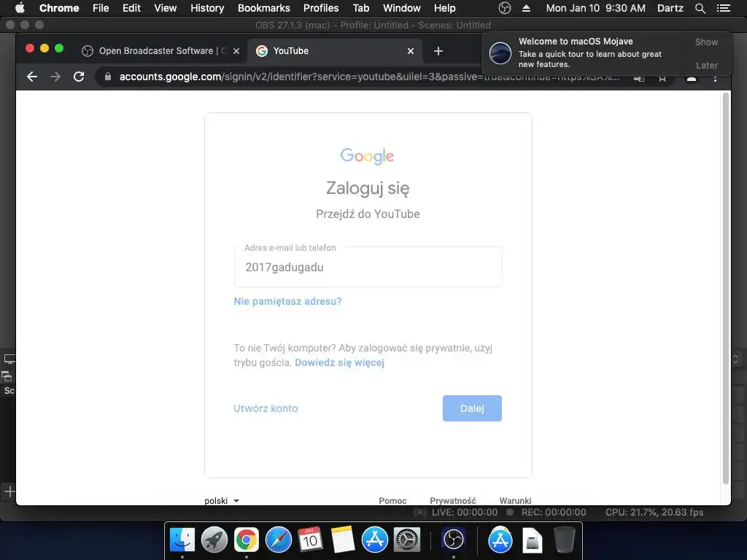Open the Apple menu

tap(20, 8)
